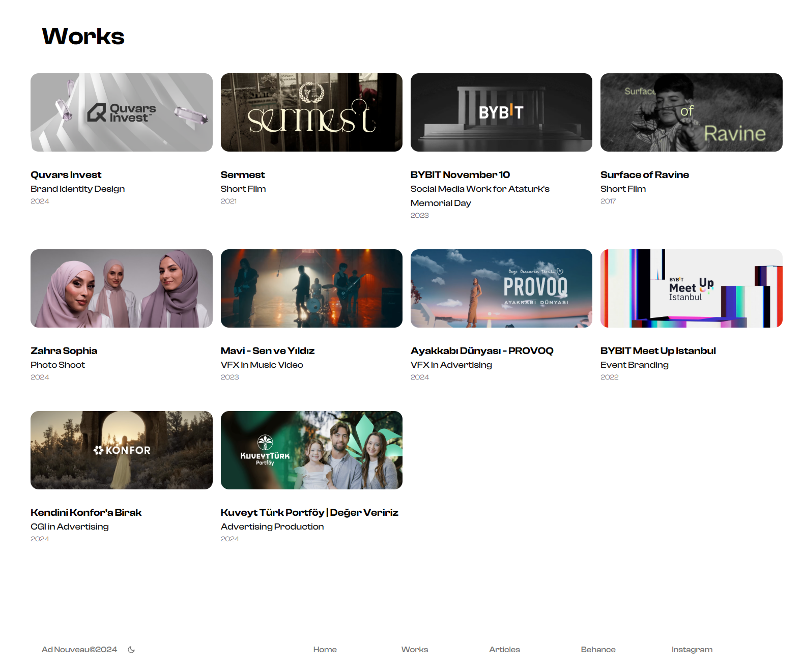Image resolution: width=803 pixels, height=672 pixels.
Task: Click the Kendini Konfor'a Bırak title
Action: tap(86, 512)
